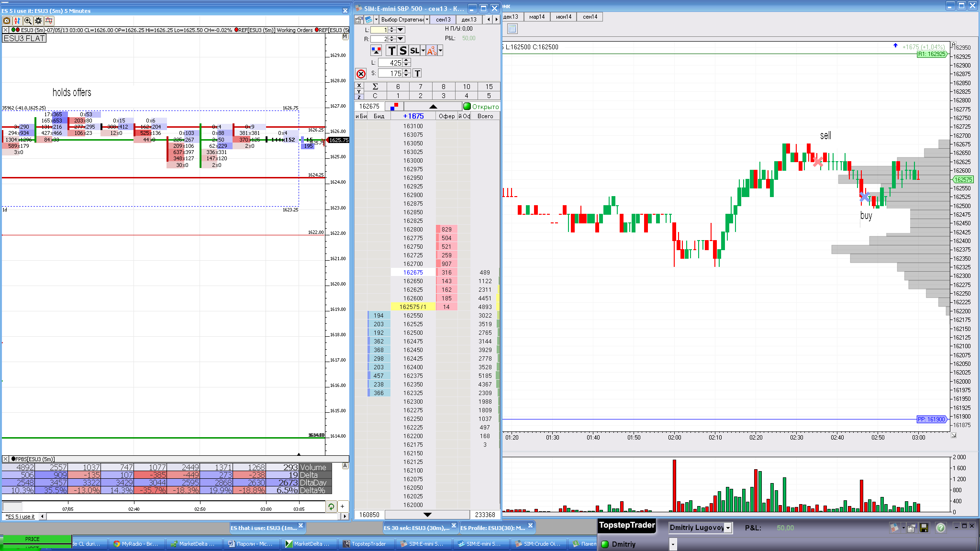
Task: Switch to the сен14 contract tab
Action: [590, 17]
